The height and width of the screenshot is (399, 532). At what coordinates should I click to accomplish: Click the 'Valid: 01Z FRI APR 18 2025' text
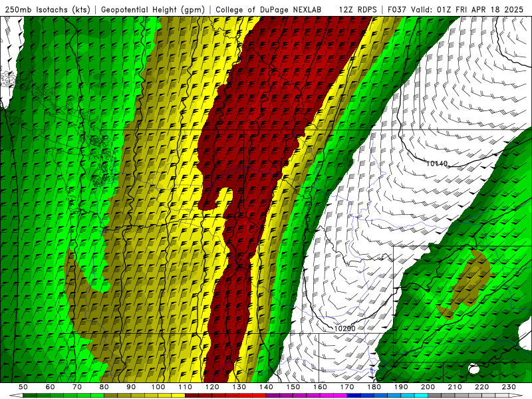(x=467, y=9)
